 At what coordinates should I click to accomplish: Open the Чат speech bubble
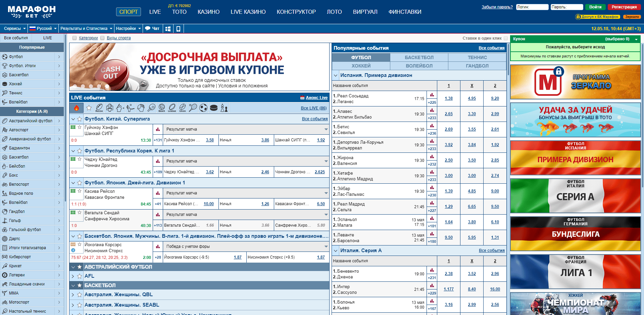pyautogui.click(x=152, y=29)
